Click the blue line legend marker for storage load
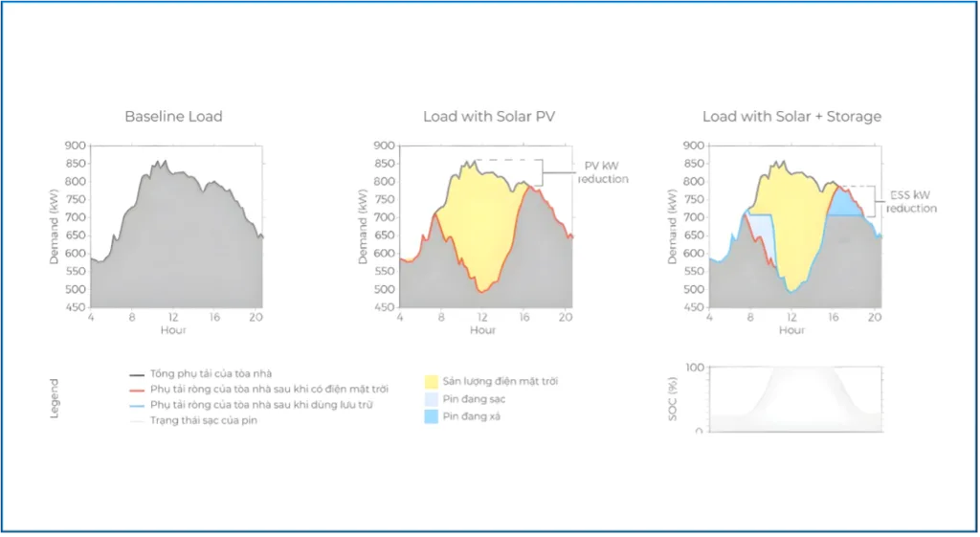The image size is (980, 537). (136, 405)
